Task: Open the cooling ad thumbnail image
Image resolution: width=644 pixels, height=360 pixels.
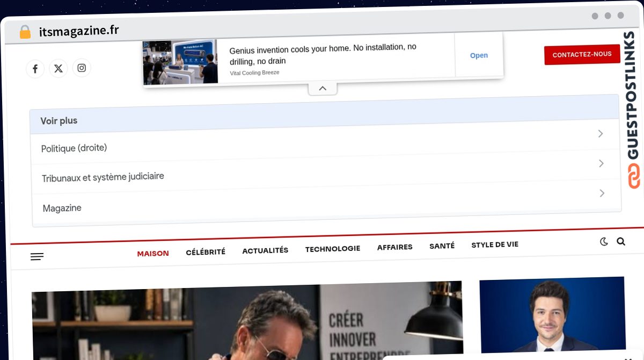Action: (180, 62)
